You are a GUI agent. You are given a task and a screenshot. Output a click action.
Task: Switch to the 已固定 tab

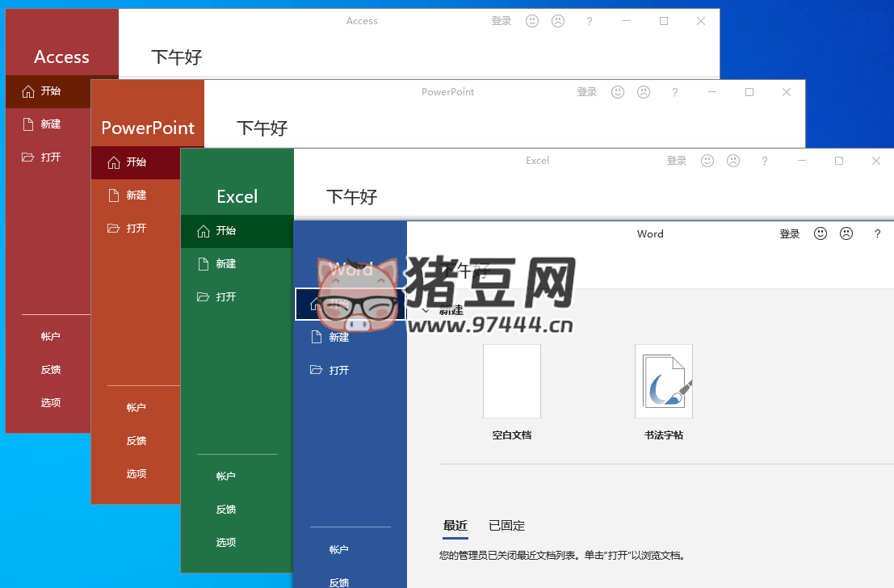pos(506,526)
